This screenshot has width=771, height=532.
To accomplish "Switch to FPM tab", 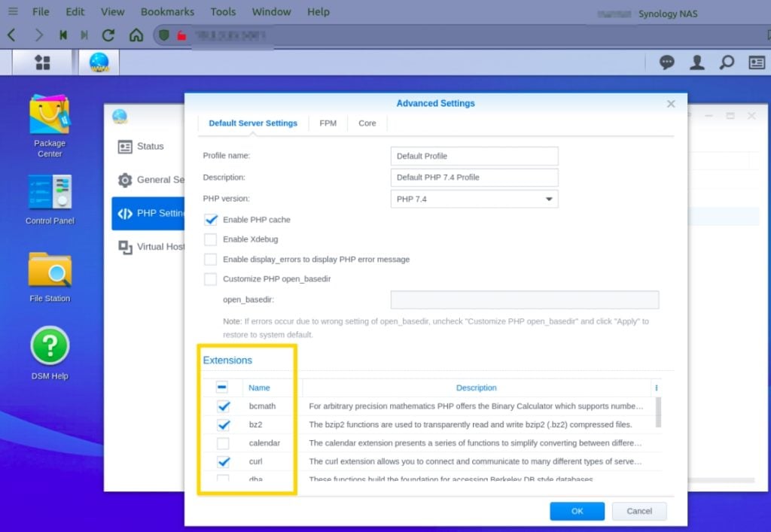I will click(328, 123).
